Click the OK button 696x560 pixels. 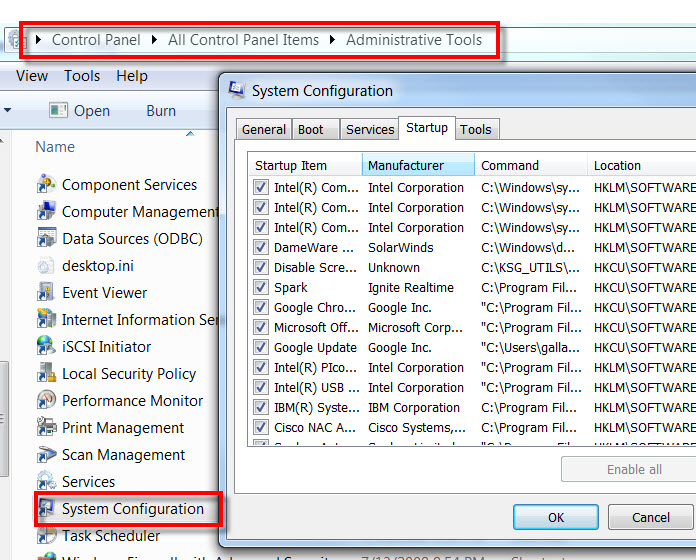click(556, 517)
